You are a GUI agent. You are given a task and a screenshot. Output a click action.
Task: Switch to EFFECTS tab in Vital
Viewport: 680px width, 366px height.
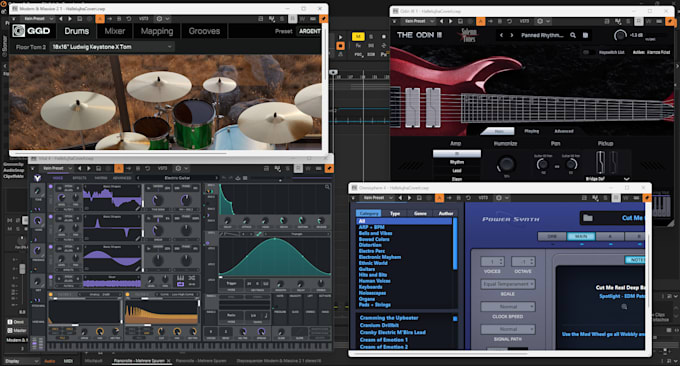(x=79, y=178)
